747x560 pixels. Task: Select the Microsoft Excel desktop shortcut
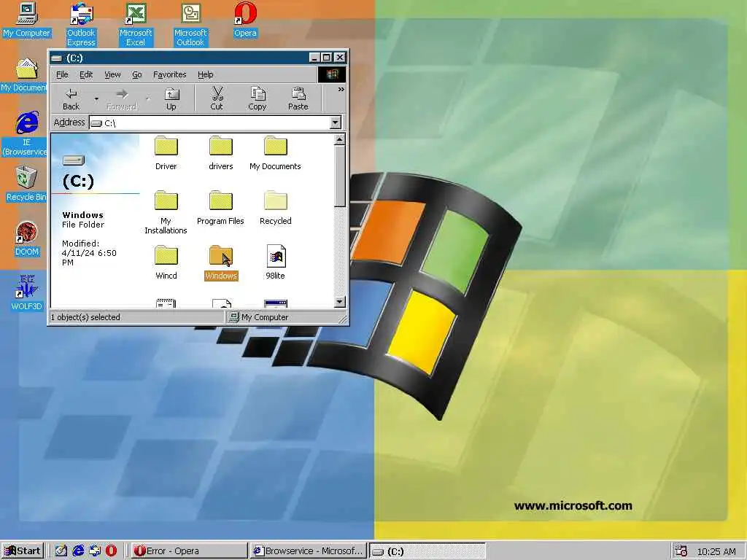click(136, 24)
